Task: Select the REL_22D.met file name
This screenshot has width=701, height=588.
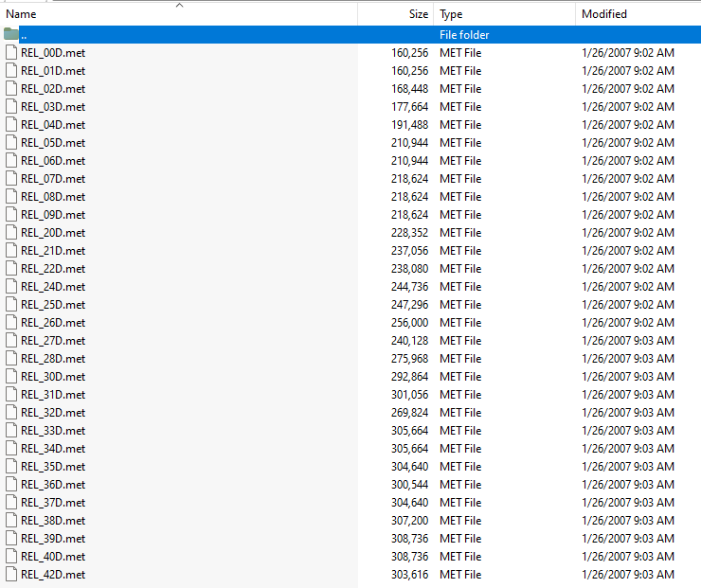Action: tap(53, 269)
